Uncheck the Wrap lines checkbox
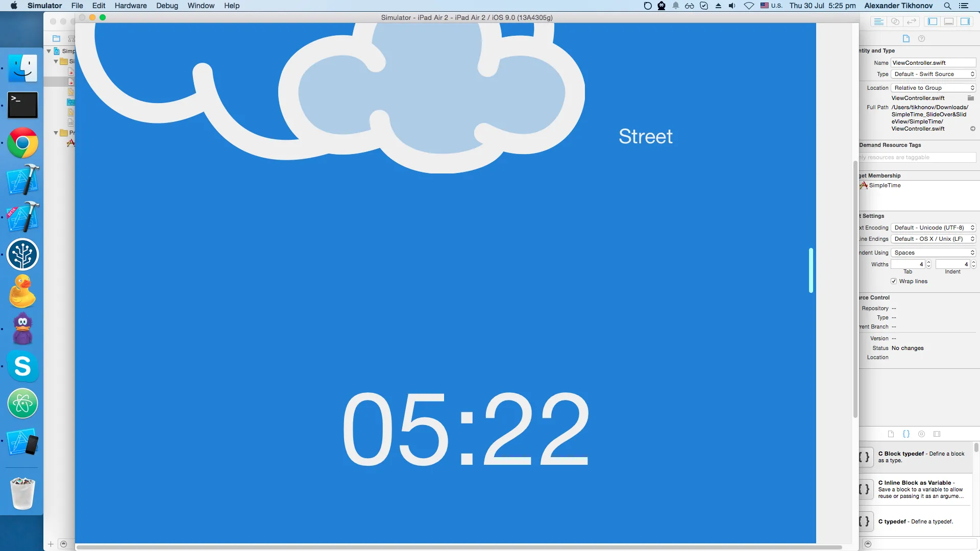The height and width of the screenshot is (551, 980). 894,281
